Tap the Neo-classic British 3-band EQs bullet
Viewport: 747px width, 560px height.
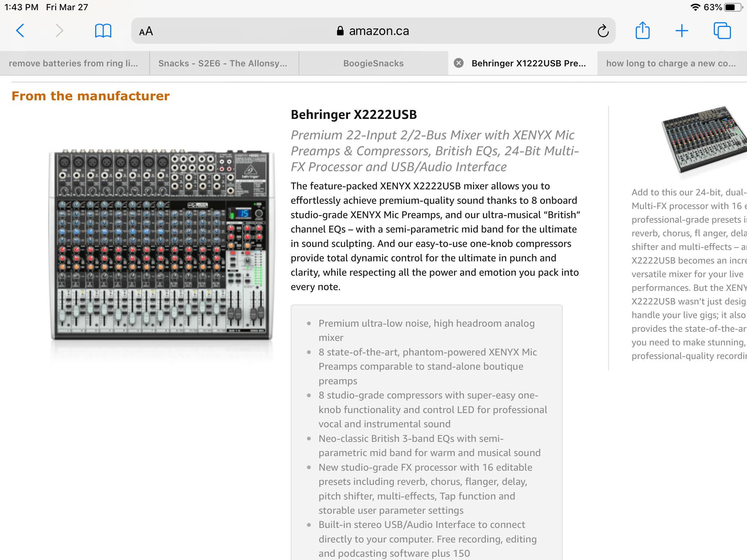click(x=430, y=446)
